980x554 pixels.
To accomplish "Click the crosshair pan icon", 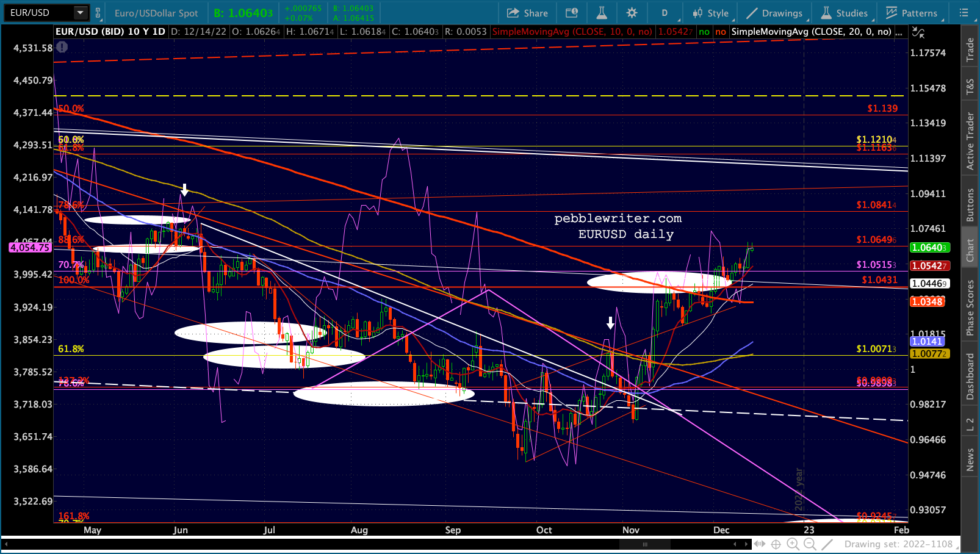I will pos(776,544).
